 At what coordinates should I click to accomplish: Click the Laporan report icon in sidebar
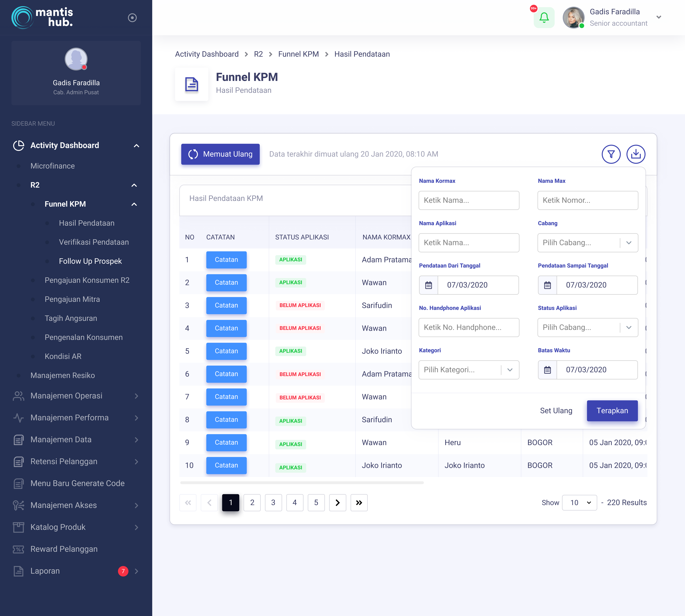[x=18, y=571]
